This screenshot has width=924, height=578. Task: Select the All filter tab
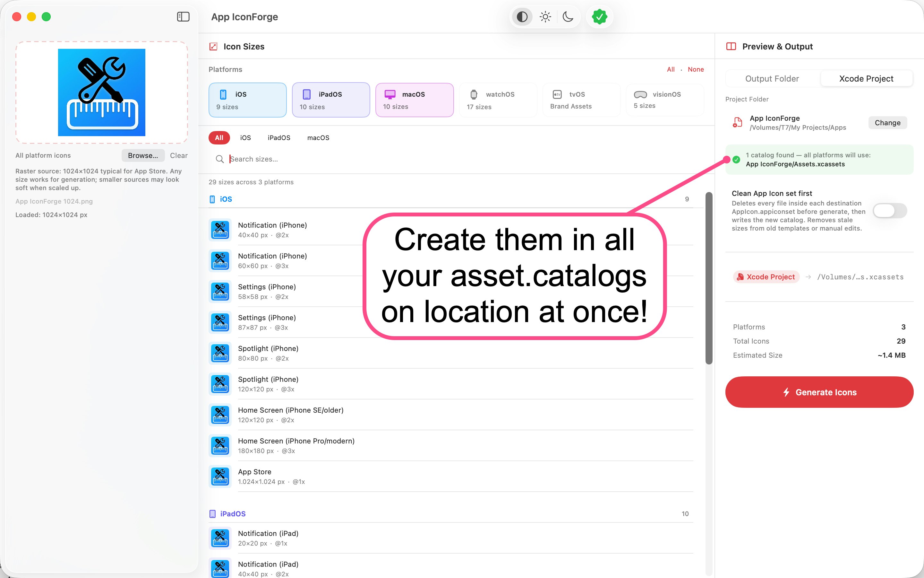[219, 138]
